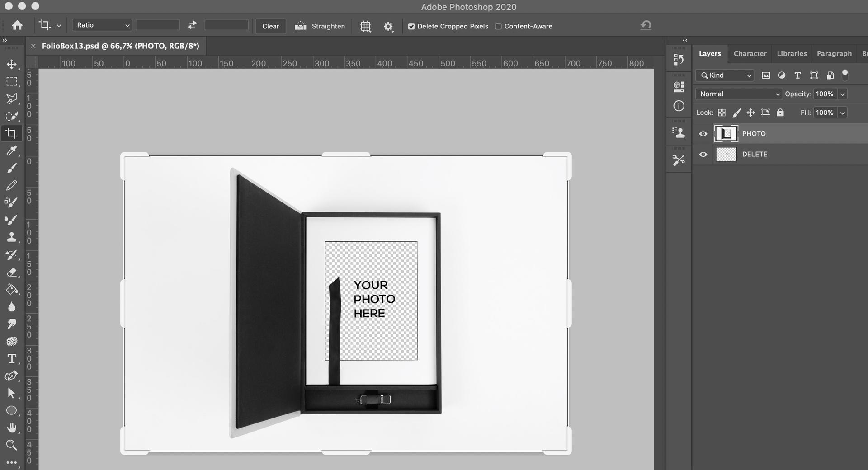
Task: Grab the Hand tool
Action: coord(12,428)
